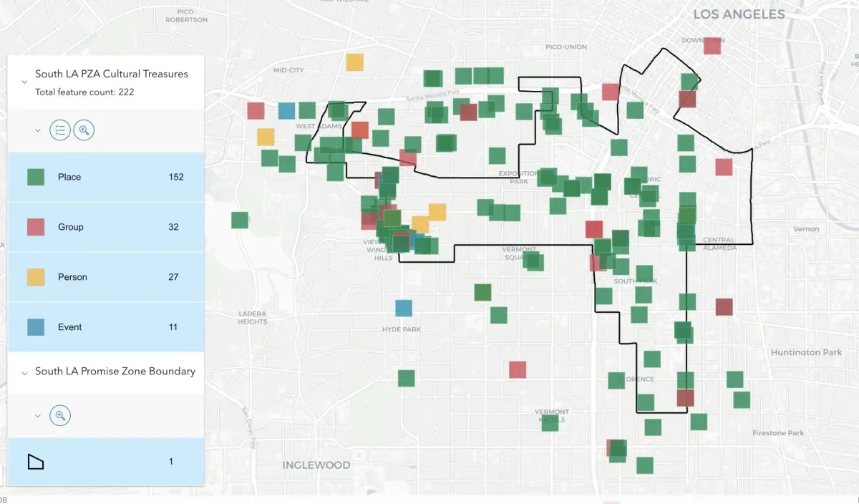Screen dimensions: 859x504
Task: Collapse the South LA Promise Zone Boundary layer
Action: coord(24,372)
